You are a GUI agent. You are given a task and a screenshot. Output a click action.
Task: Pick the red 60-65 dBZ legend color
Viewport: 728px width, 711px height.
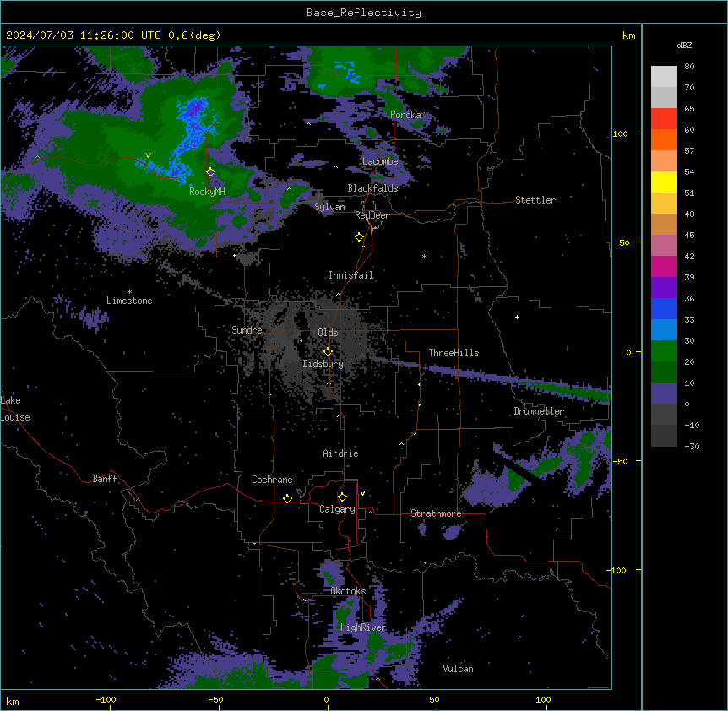[664, 119]
